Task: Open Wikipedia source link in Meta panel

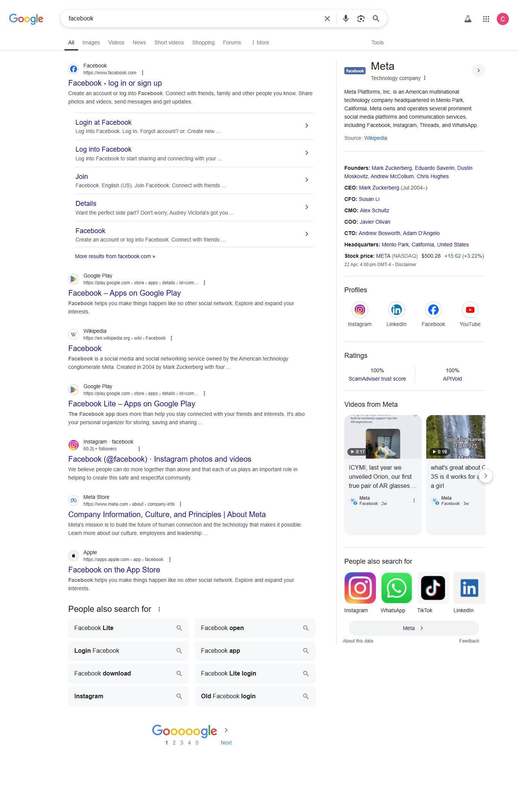Action: point(375,138)
